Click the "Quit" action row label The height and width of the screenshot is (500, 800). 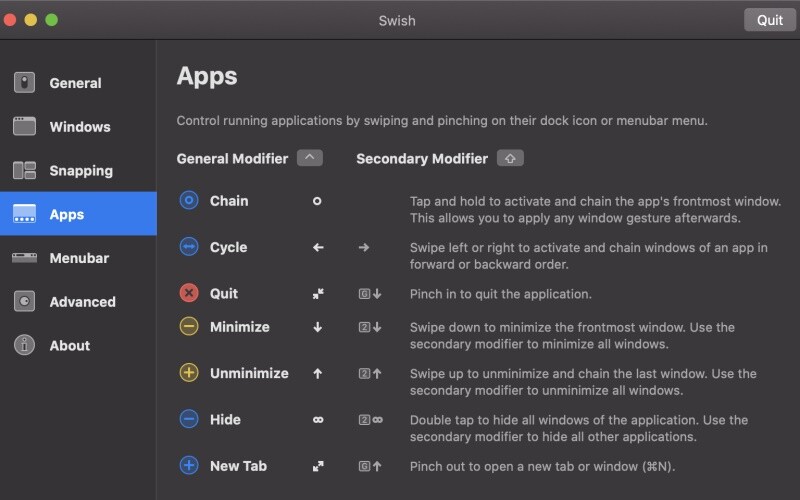pyautogui.click(x=224, y=294)
